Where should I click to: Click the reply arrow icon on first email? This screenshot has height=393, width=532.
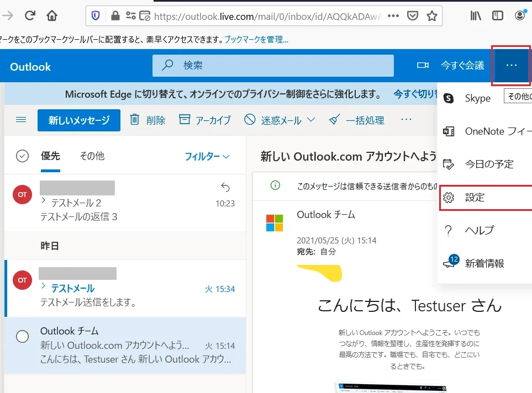(x=225, y=187)
